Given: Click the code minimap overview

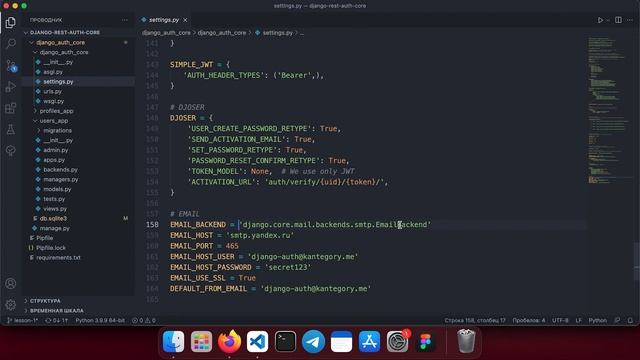Looking at the screenshot, I should (x=609, y=110).
